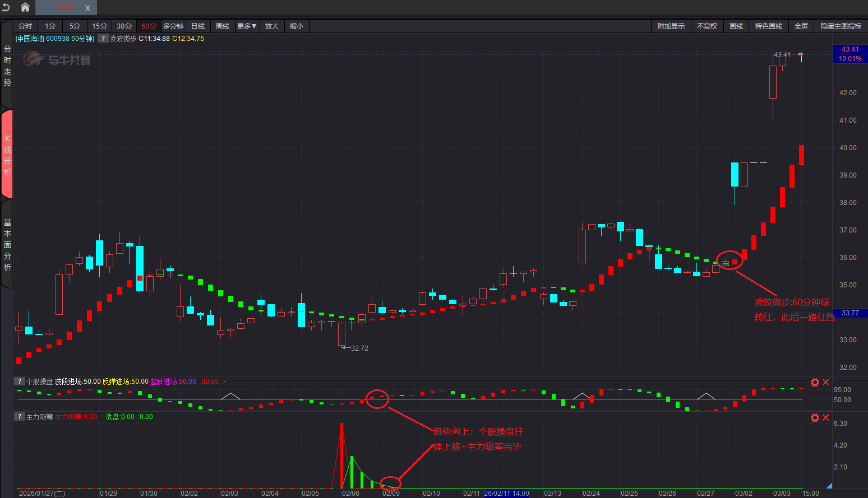Toggle 隐藏主图指标 to hide main indicator
Screen dimensions: 868x498
coord(841,26)
